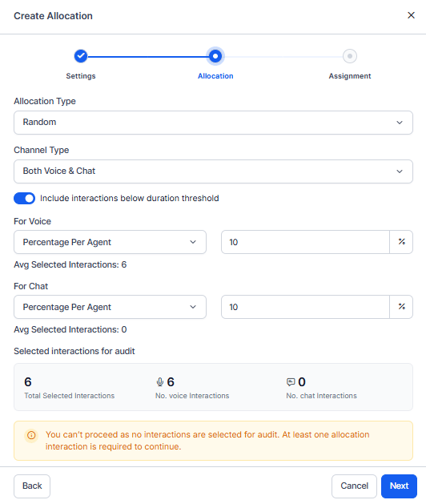Open the Allocation Type dropdown showing Random
The width and height of the screenshot is (426, 504).
(x=213, y=123)
